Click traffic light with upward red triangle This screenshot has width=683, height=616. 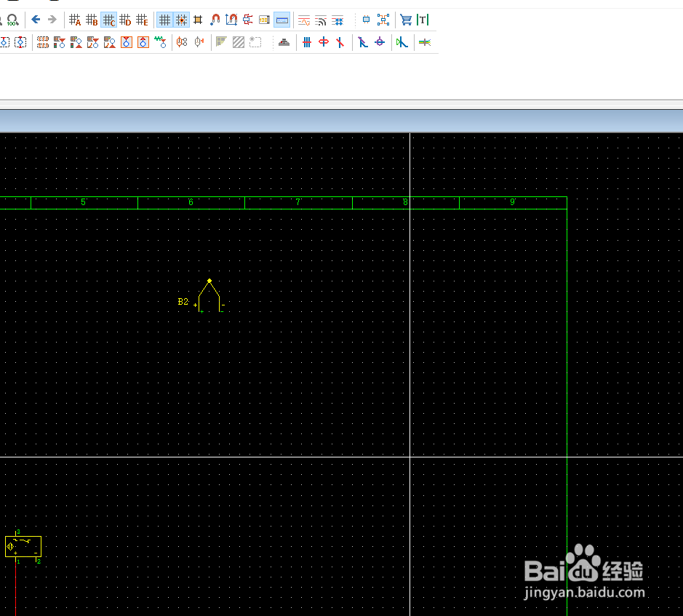76,42
